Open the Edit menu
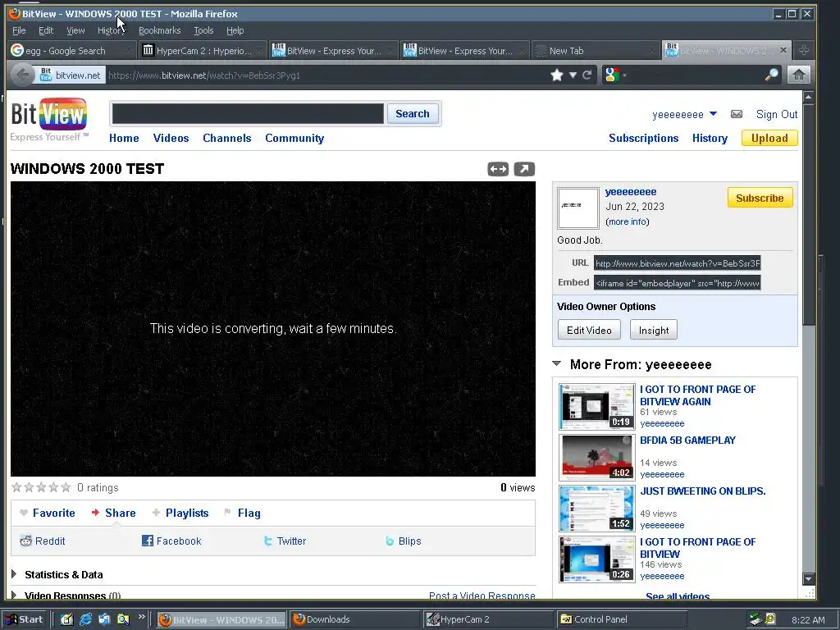The image size is (840, 630). pyautogui.click(x=46, y=30)
